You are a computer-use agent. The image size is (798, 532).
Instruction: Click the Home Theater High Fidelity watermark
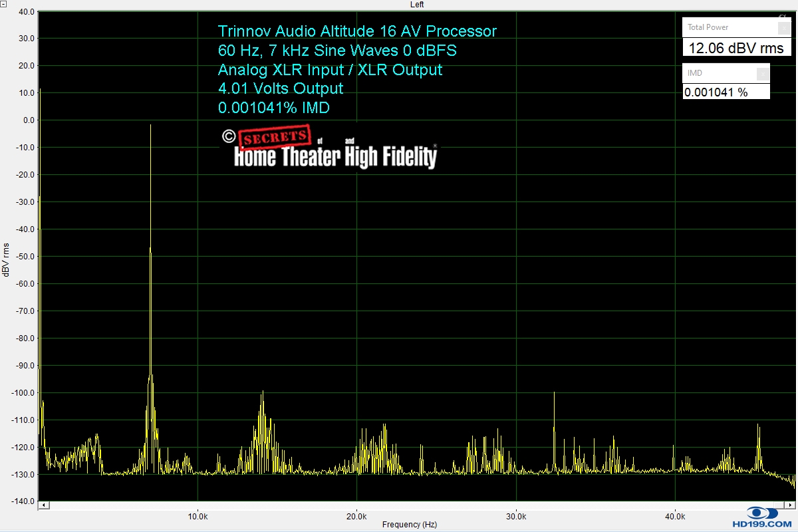(x=335, y=157)
